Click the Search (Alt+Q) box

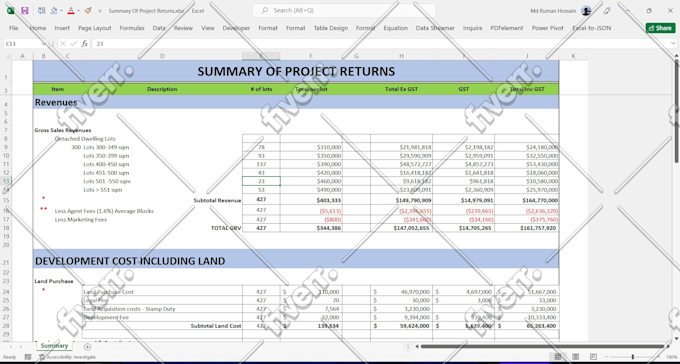click(x=344, y=10)
